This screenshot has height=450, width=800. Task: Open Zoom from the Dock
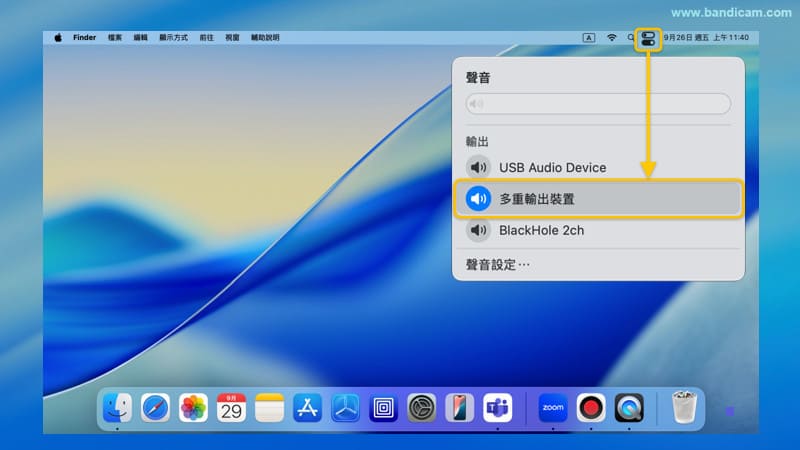(553, 408)
